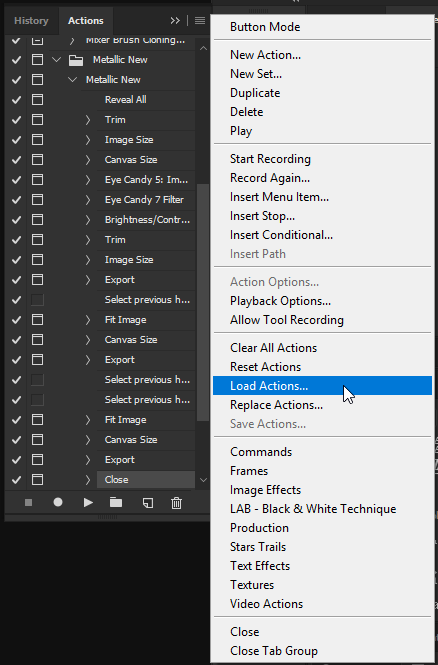438x665 pixels.
Task: Click the Begin recording circle icon
Action: (58, 502)
